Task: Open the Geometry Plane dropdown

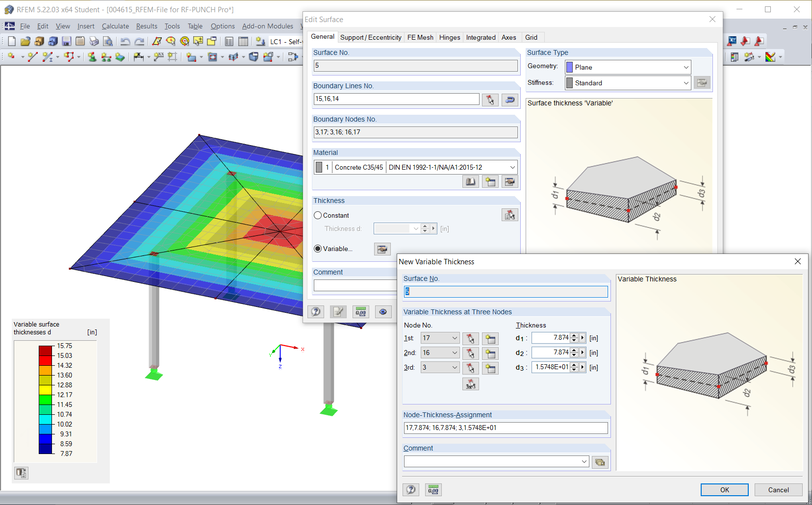Action: (685, 67)
